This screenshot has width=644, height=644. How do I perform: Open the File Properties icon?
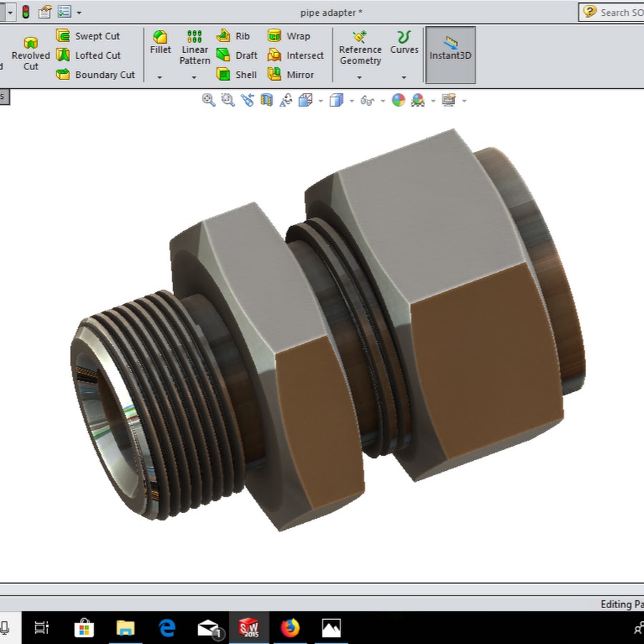(x=45, y=12)
